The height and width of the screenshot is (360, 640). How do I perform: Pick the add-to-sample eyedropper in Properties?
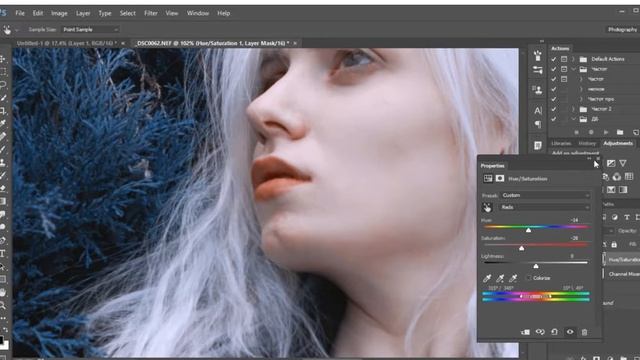pos(500,278)
